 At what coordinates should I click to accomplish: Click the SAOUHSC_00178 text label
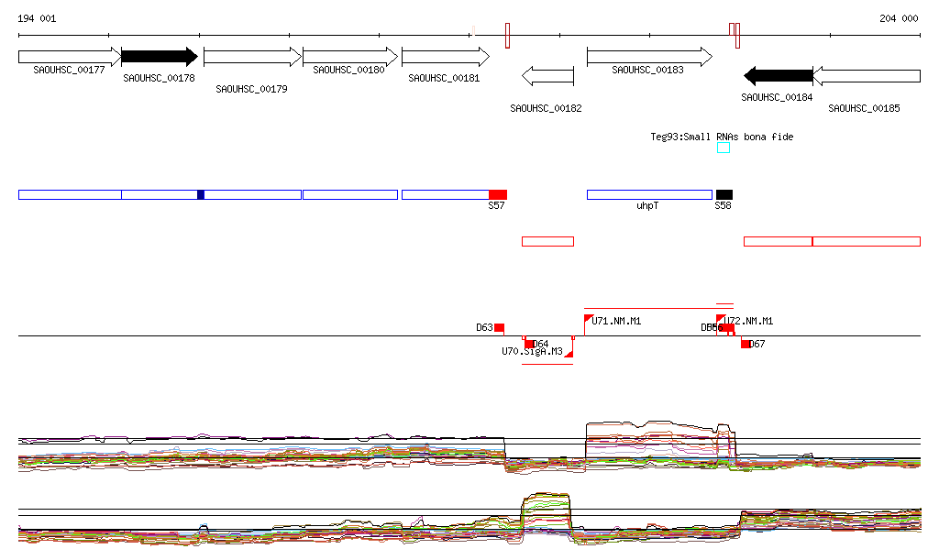click(159, 79)
